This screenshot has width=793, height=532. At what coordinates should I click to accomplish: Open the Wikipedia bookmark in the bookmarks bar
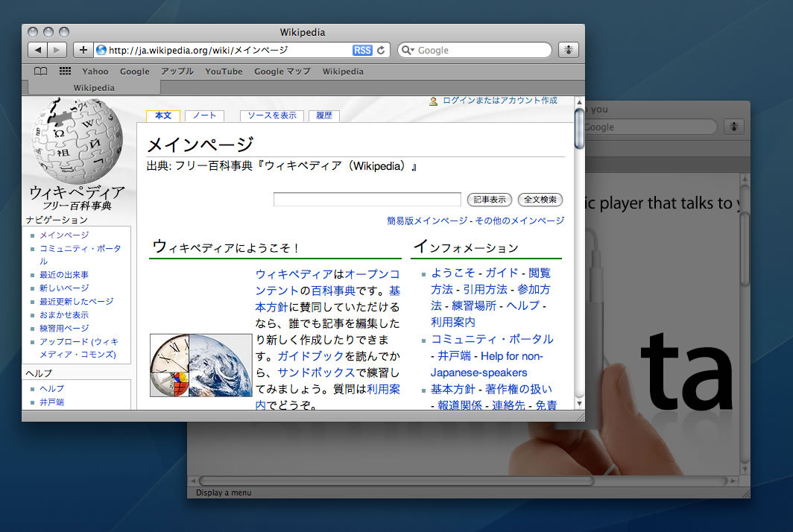tap(343, 72)
